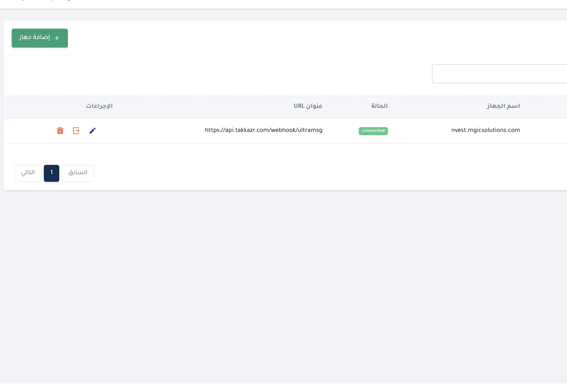Click the plus icon inside إضافة جهاز button
The image size is (567, 392).
pyautogui.click(x=57, y=38)
